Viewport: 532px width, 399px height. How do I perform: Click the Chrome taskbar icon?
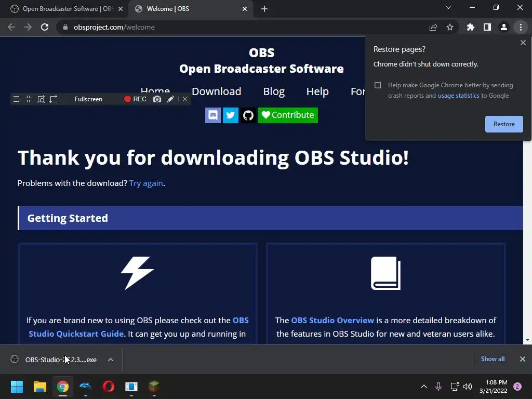point(63,387)
